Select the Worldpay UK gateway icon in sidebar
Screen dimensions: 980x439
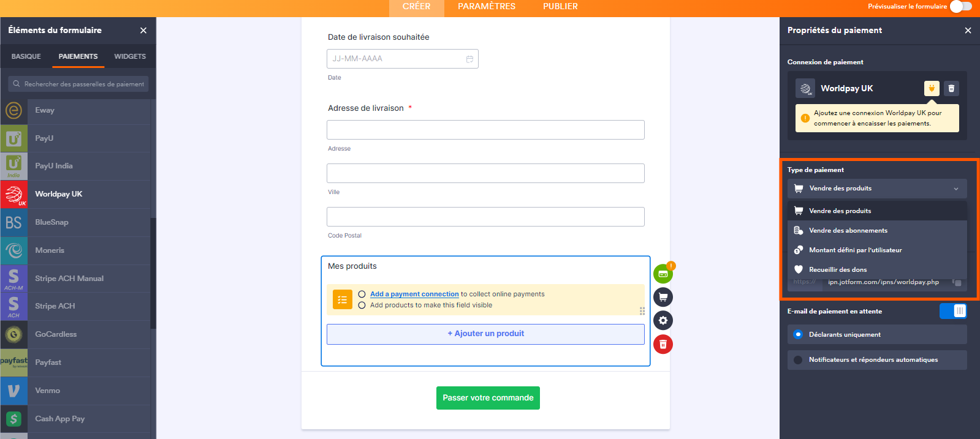point(13,194)
